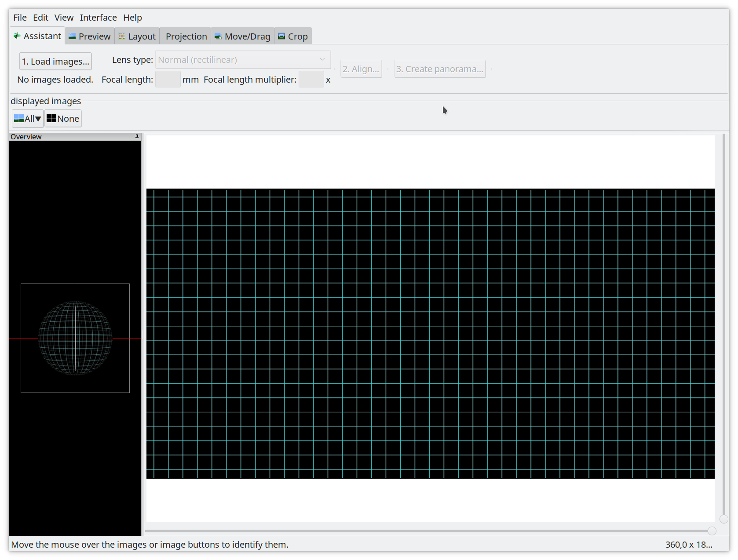This screenshot has width=738, height=560.
Task: Click the status bar hint message
Action: pyautogui.click(x=150, y=545)
